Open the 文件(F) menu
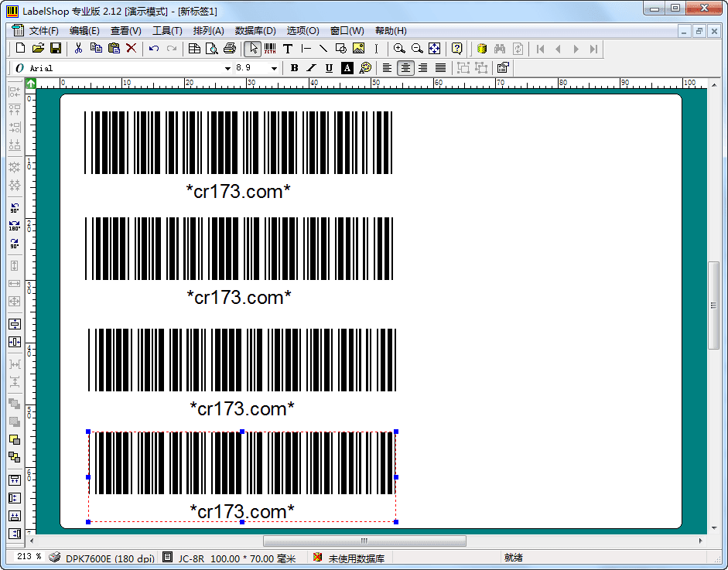728x570 pixels. (43, 31)
